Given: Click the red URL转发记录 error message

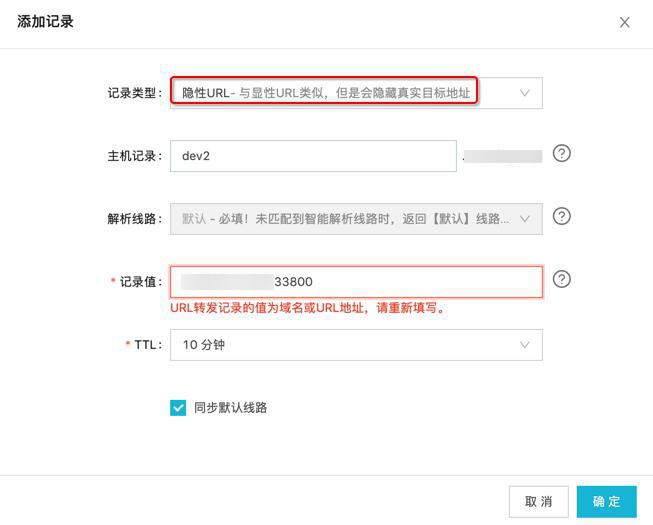Looking at the screenshot, I should click(x=308, y=308).
